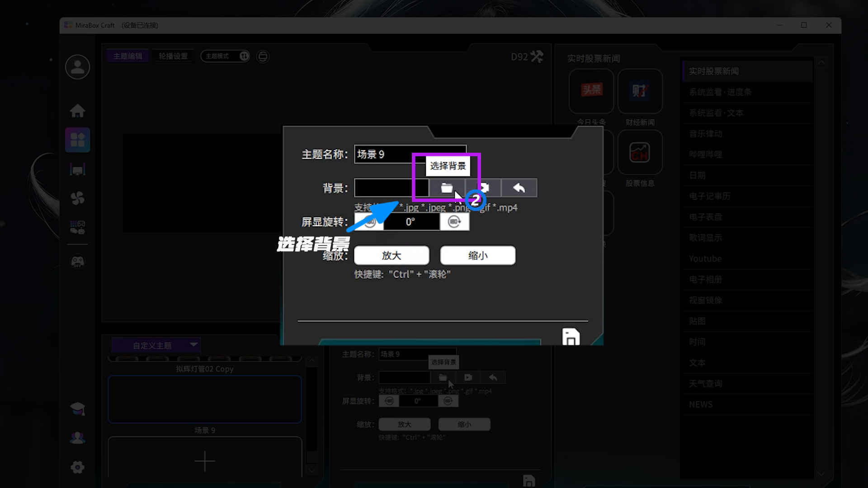
Task: Rotate screen clockwise with right rotation button
Action: (x=454, y=222)
